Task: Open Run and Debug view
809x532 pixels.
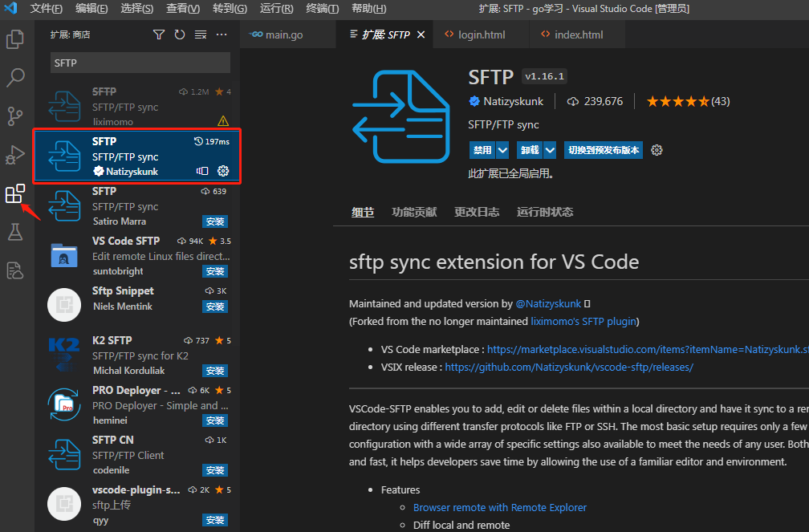Action: tap(15, 154)
